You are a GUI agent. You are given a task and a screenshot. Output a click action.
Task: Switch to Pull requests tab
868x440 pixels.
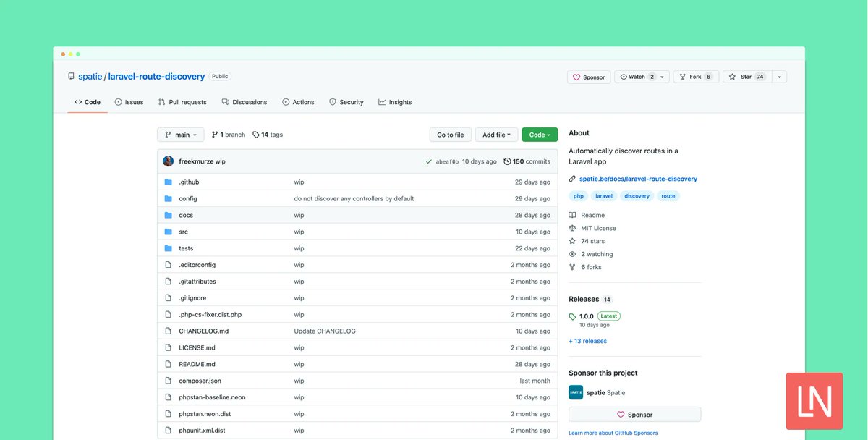click(x=182, y=102)
